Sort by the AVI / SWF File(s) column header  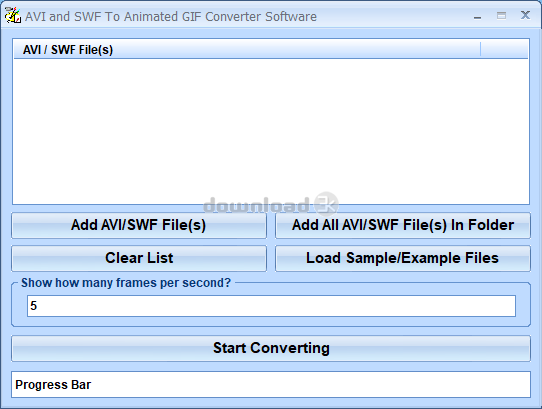(x=247, y=50)
